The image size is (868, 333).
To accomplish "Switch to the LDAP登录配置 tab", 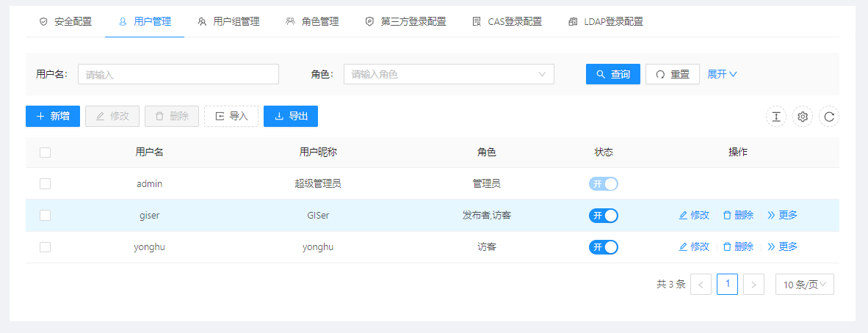I will tap(606, 22).
